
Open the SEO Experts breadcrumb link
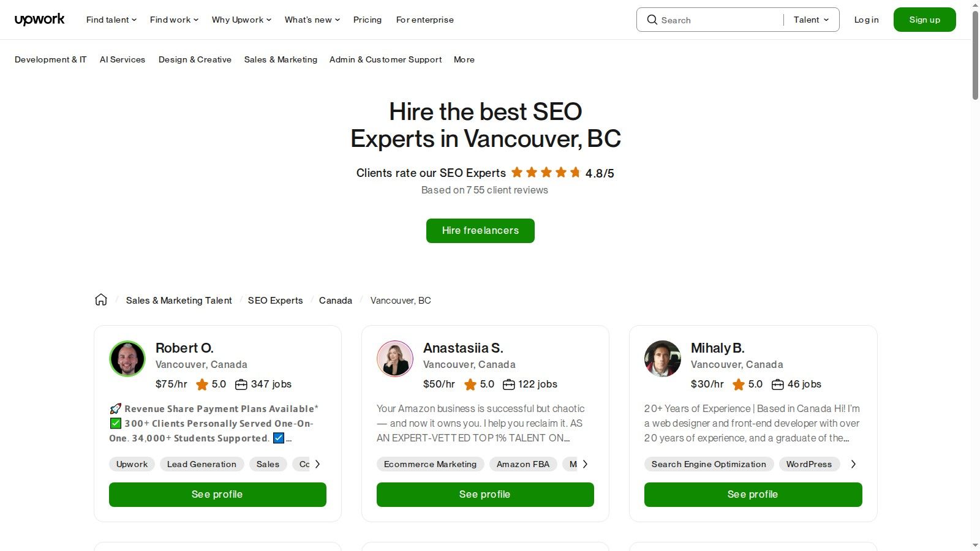coord(275,300)
